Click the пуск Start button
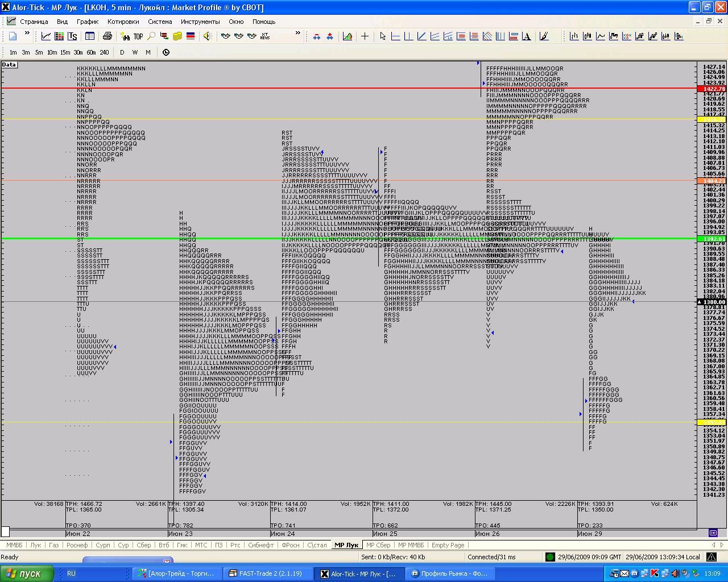This screenshot has width=728, height=582. (27, 573)
